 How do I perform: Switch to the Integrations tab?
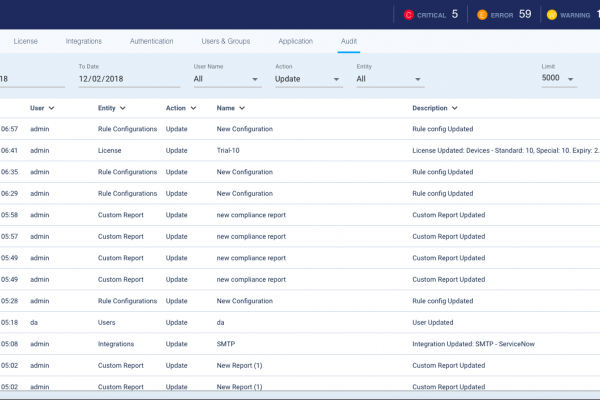pos(83,41)
